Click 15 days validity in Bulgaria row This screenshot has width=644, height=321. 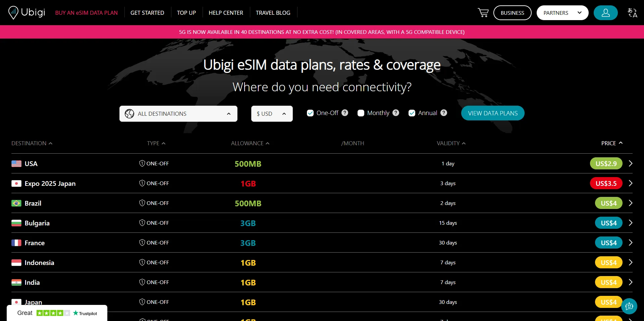pos(448,223)
